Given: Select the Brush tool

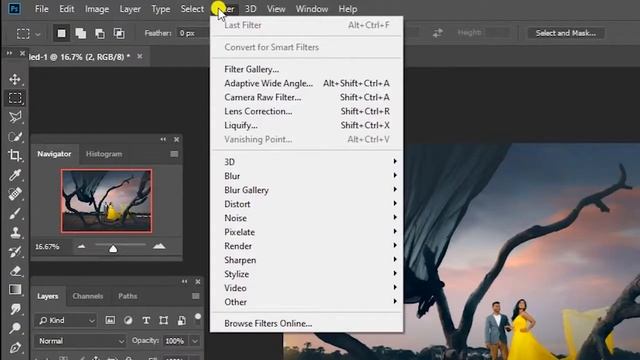Looking at the screenshot, I should (x=15, y=213).
